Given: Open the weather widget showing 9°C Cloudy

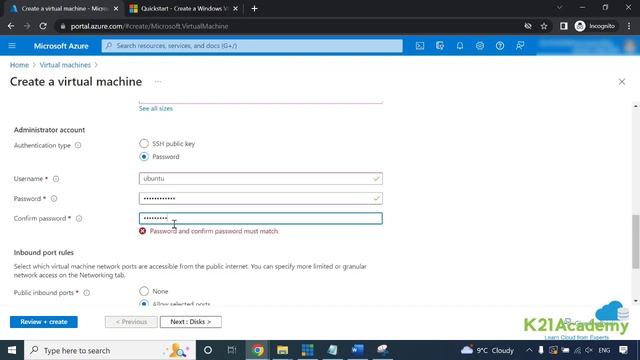Looking at the screenshot, I should coord(487,350).
